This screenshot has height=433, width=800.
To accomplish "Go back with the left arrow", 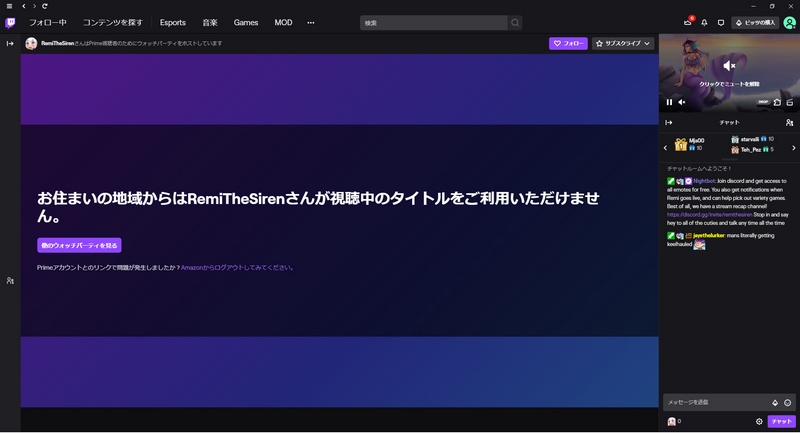I will pos(23,6).
